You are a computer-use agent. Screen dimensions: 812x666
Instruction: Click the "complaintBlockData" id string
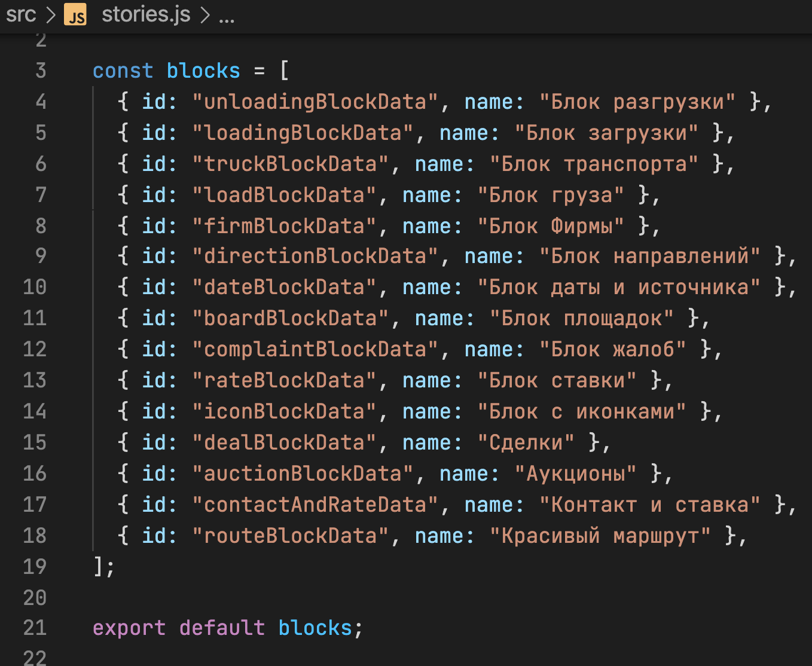point(315,350)
